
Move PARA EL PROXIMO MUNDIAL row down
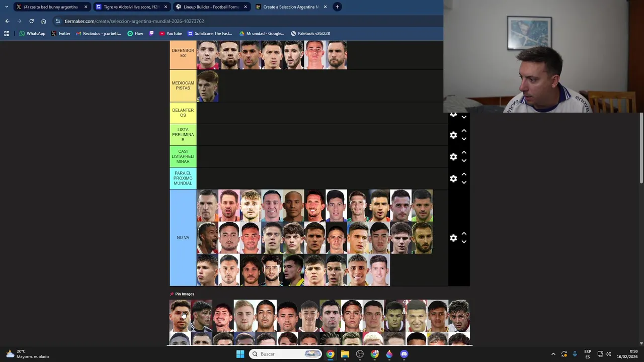464,183
